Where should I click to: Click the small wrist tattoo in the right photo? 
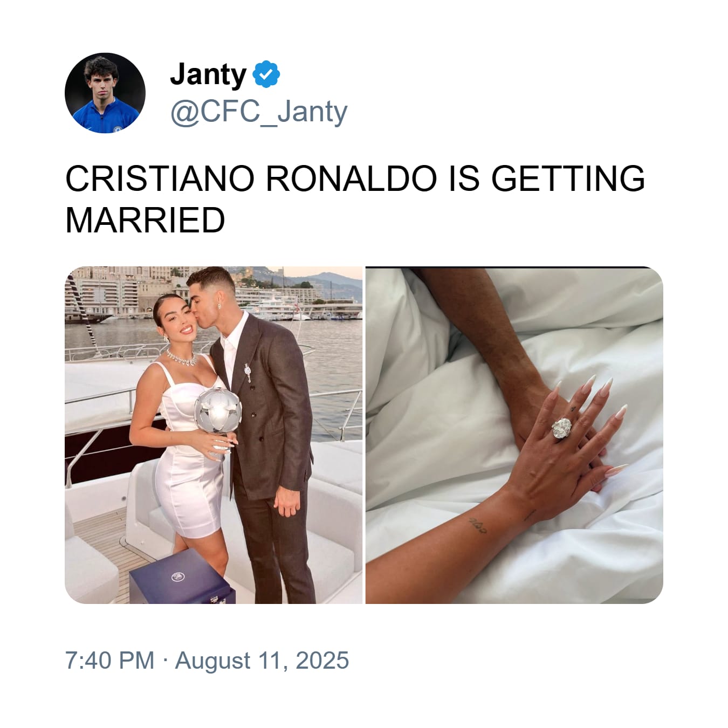tap(478, 524)
